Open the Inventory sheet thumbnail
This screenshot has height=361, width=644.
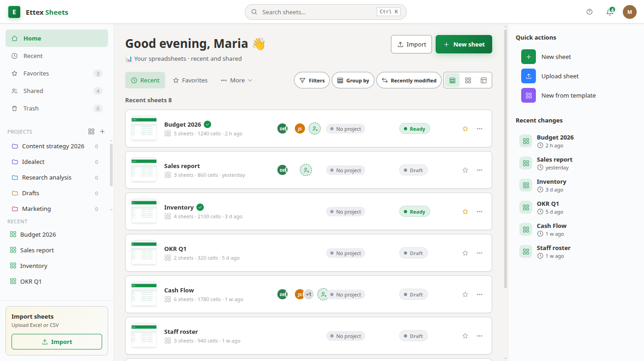pos(144,212)
